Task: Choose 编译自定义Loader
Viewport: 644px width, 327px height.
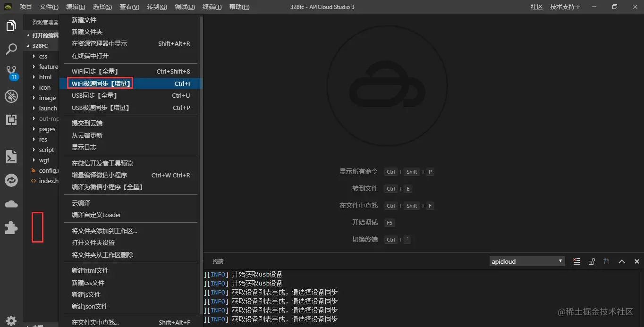Action: click(x=131, y=215)
